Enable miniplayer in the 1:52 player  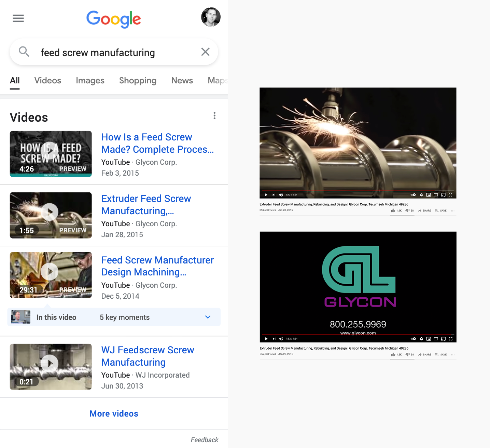point(428,339)
